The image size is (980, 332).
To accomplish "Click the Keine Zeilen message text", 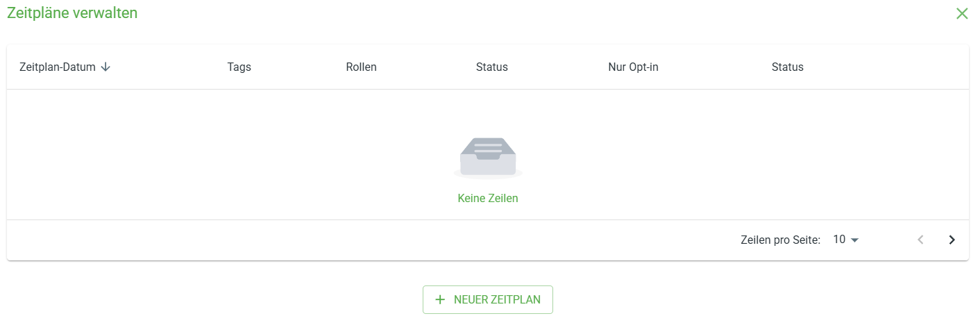I will coord(488,199).
